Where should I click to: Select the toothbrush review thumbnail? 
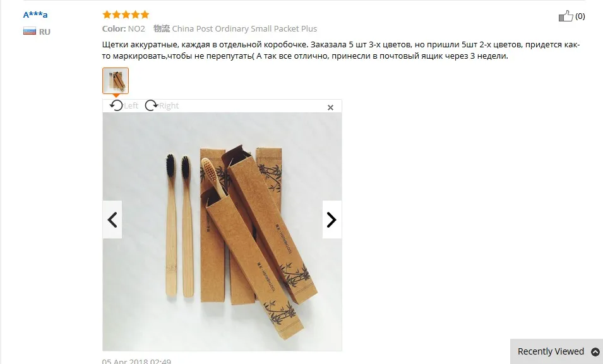[x=116, y=81]
